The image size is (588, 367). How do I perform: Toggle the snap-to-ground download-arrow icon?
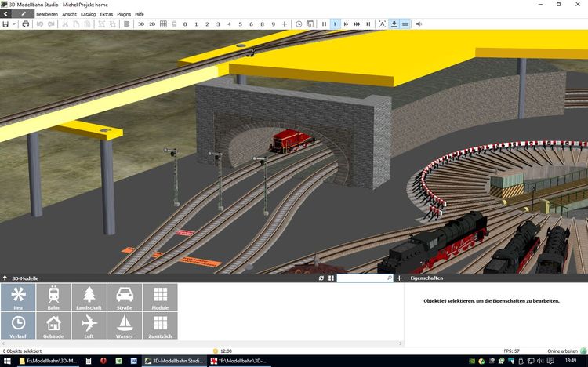(x=394, y=24)
